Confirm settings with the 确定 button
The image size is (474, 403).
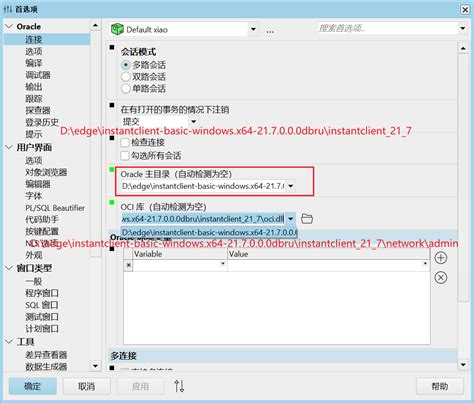tap(33, 386)
